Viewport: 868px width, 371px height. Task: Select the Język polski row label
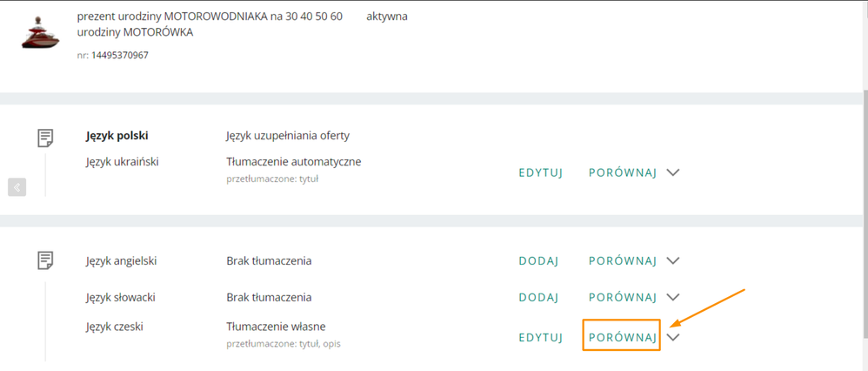point(117,136)
